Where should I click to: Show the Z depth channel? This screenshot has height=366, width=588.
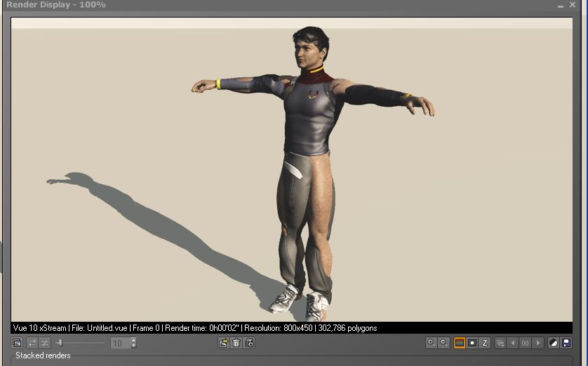coord(484,343)
